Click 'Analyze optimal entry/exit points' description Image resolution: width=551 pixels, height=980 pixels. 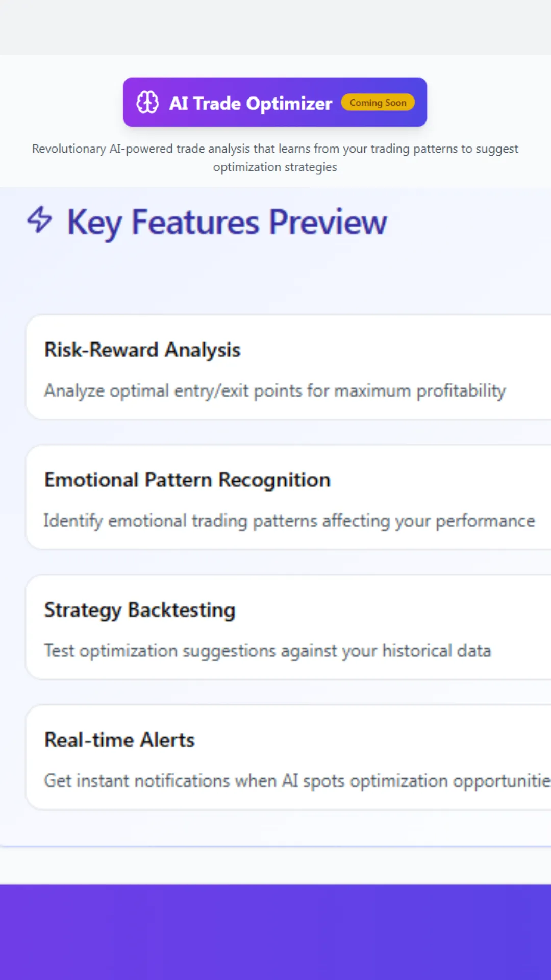click(x=275, y=391)
